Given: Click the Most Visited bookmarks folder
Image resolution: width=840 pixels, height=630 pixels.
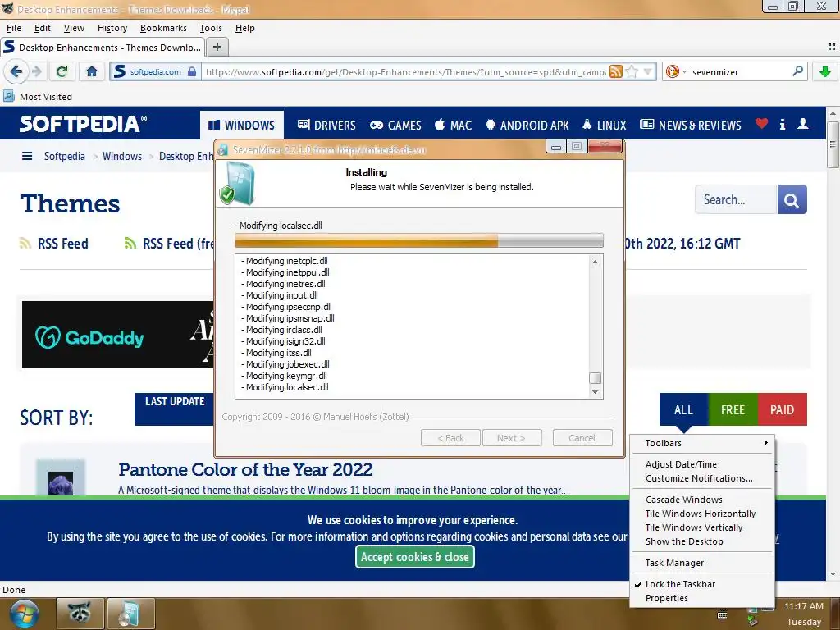Looking at the screenshot, I should 38,97.
